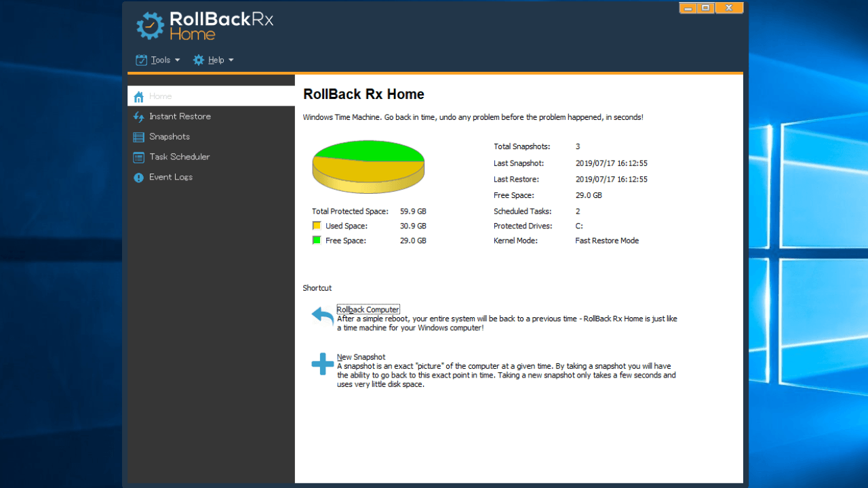Image resolution: width=868 pixels, height=488 pixels.
Task: Click the 'Fast Restore Mode' value
Action: click(607, 241)
